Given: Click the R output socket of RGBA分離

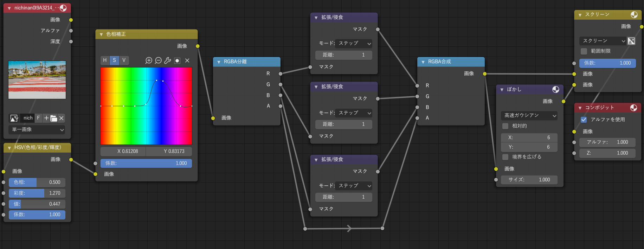Looking at the screenshot, I should point(281,74).
